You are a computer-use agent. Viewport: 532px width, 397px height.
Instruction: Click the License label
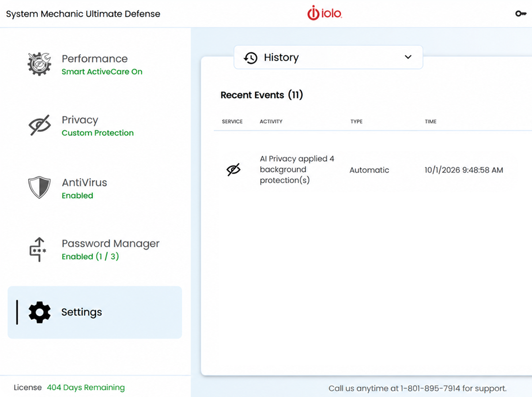(x=28, y=387)
